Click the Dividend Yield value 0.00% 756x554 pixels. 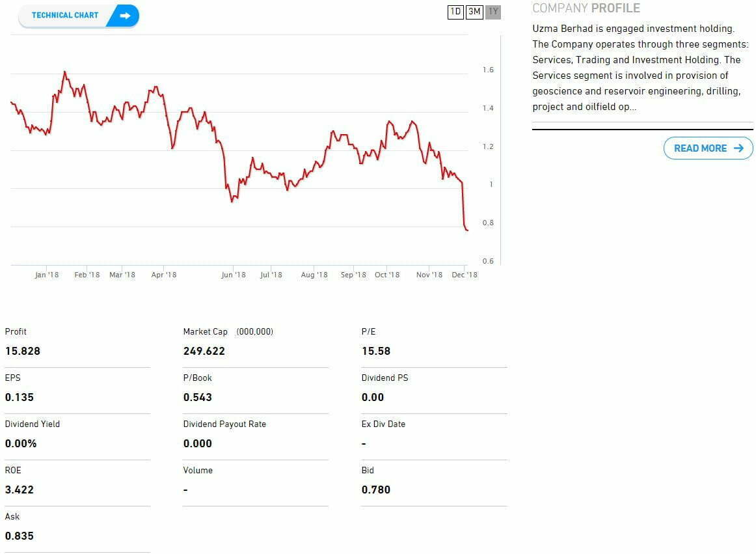[21, 443]
